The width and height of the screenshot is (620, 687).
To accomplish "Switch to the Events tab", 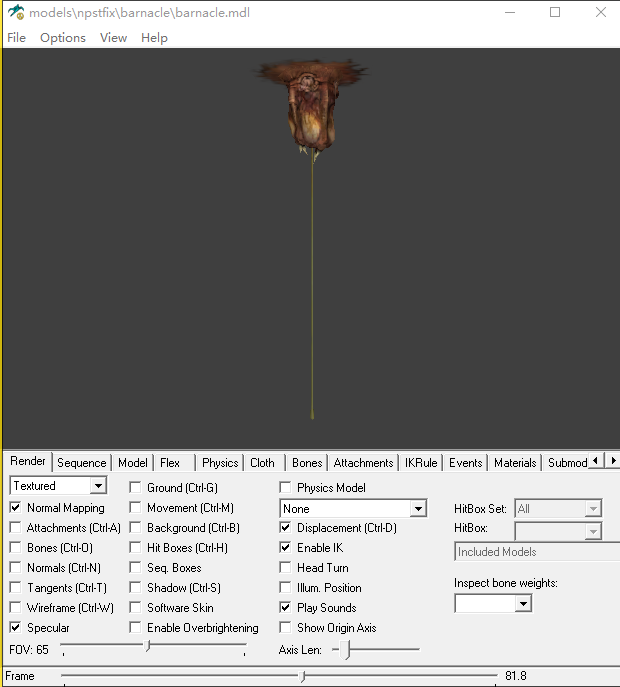I will 465,463.
